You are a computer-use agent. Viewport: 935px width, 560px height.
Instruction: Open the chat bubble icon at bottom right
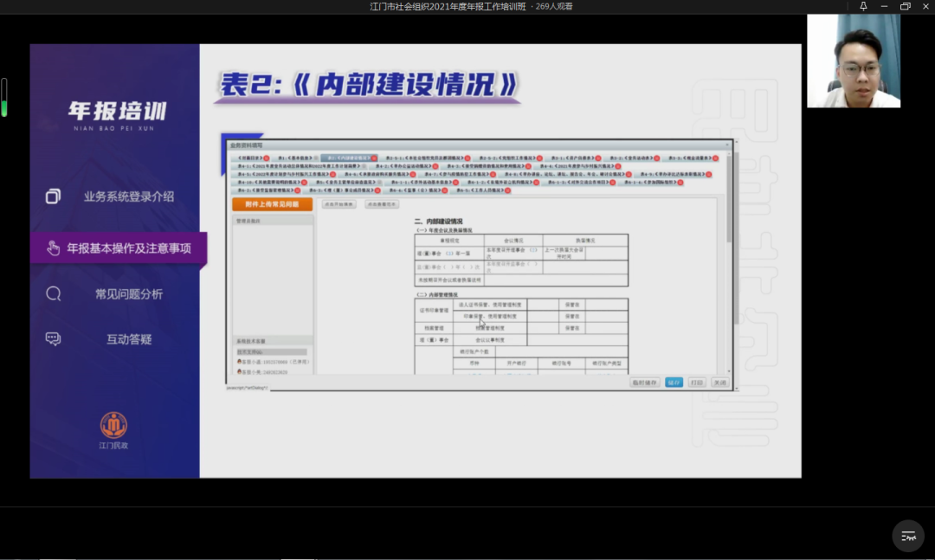(907, 535)
